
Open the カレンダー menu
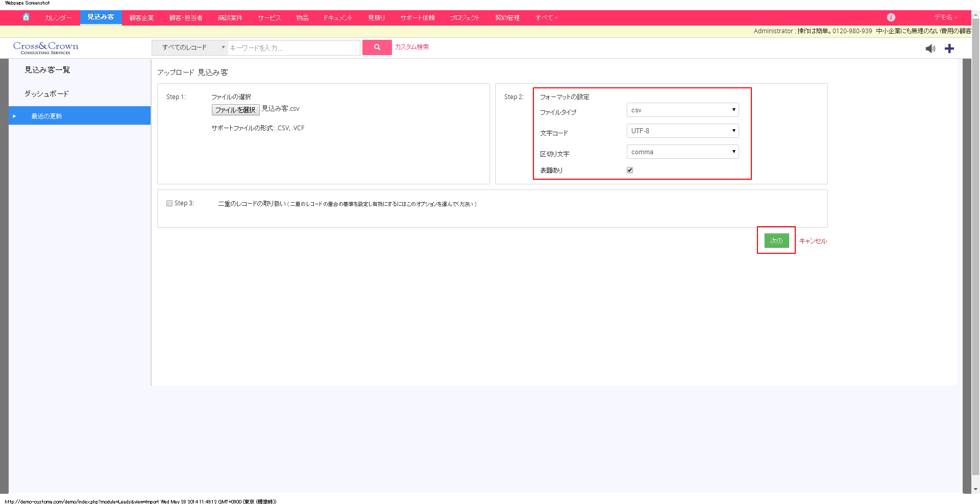[x=58, y=17]
